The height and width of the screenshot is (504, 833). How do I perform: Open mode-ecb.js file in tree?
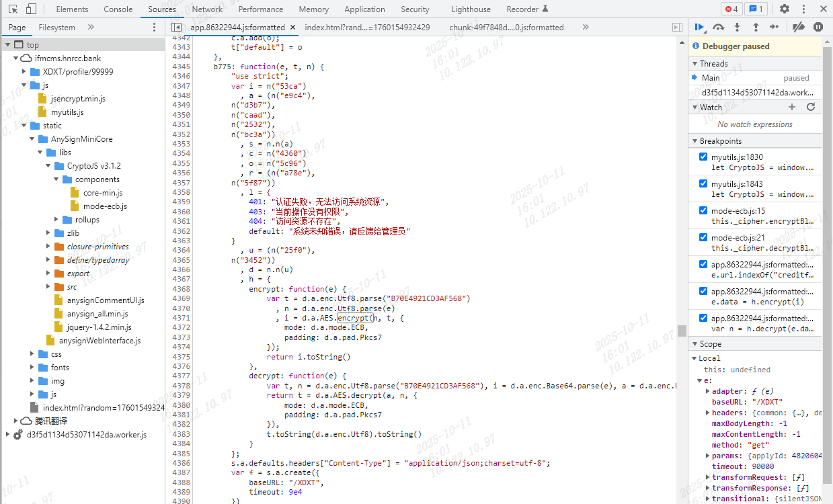pyautogui.click(x=105, y=206)
